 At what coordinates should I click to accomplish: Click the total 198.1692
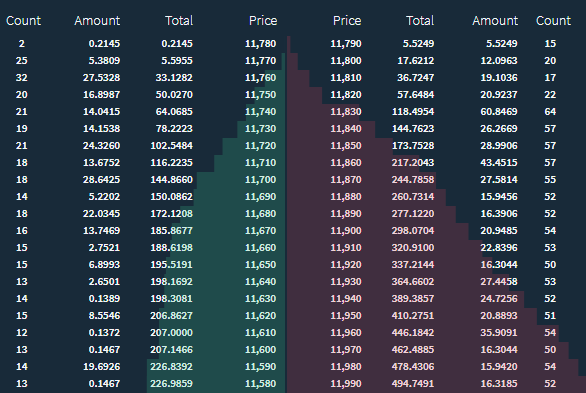[172, 282]
